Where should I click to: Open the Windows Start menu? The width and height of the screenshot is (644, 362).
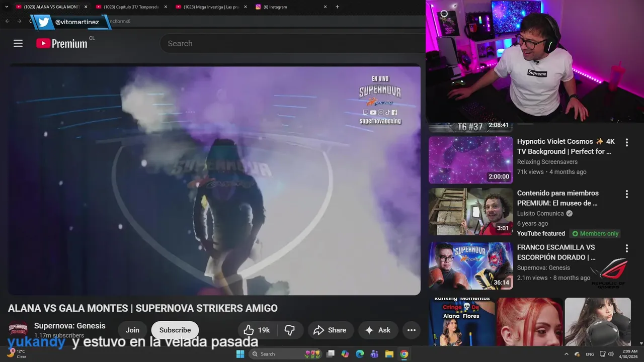[x=240, y=354]
